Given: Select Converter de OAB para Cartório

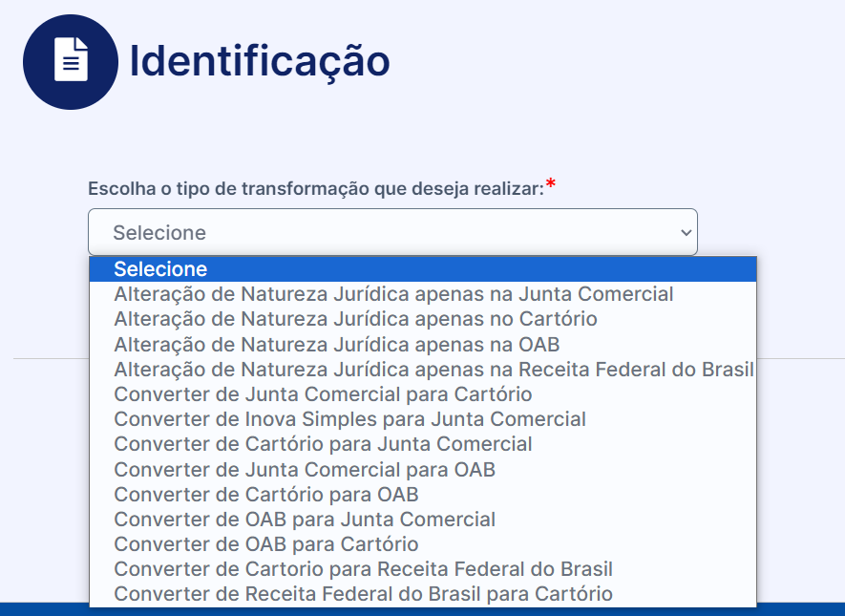Looking at the screenshot, I should pyautogui.click(x=423, y=544).
